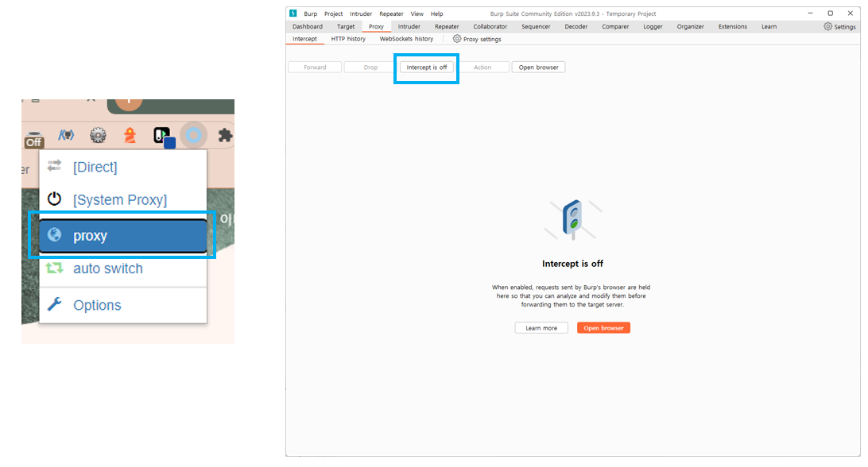Viewport: 868px width, 467px height.
Task: Toggle the 'Intercept is off' button
Action: tap(427, 67)
